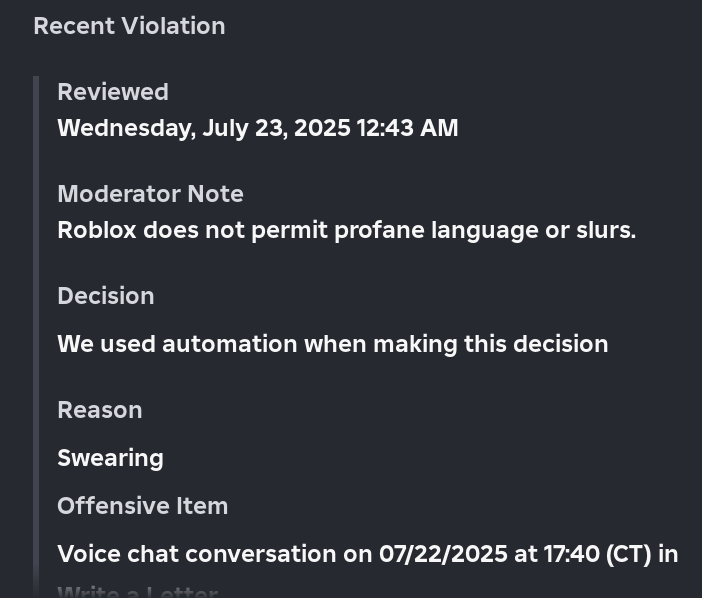Click the Wednesday, July 23, 2025 date text

204,128
